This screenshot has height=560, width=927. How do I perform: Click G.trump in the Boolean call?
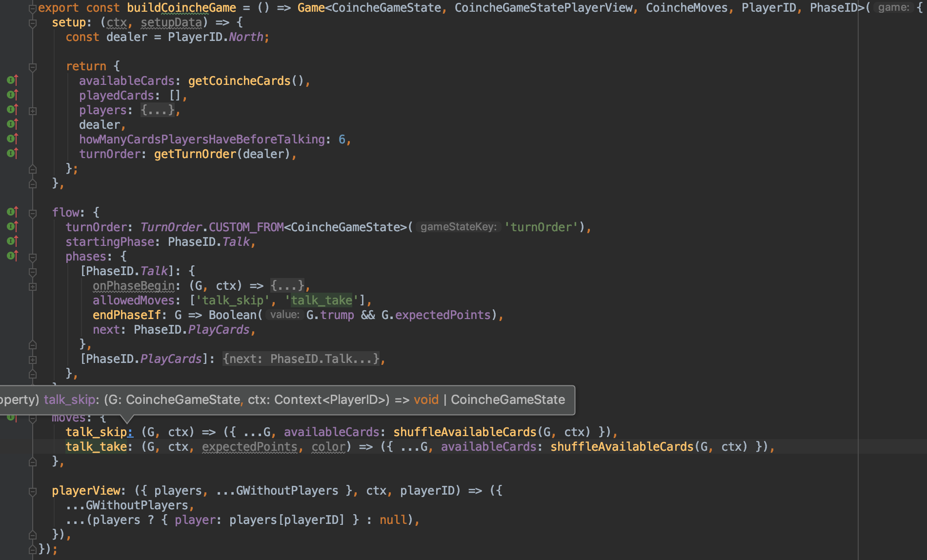[330, 315]
